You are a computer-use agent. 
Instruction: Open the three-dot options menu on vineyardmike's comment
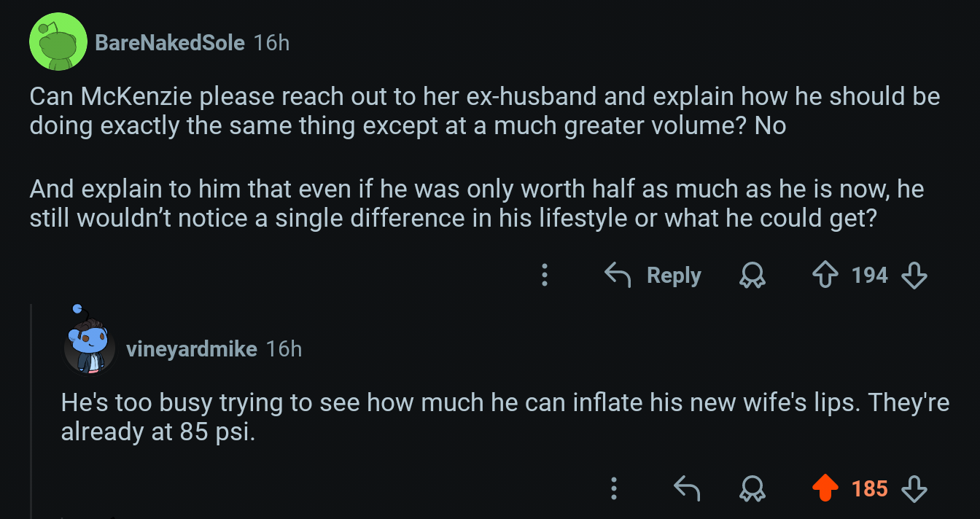click(x=614, y=488)
